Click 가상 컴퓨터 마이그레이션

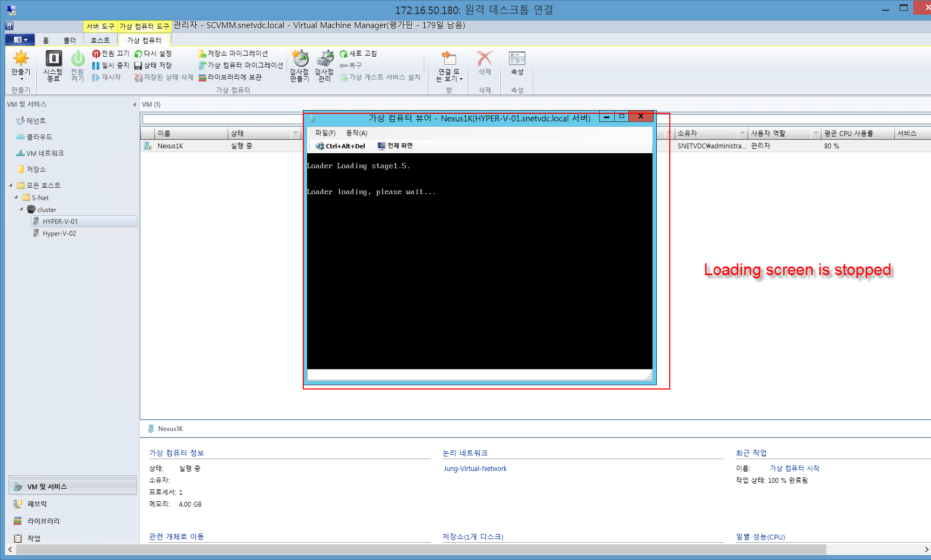(241, 65)
